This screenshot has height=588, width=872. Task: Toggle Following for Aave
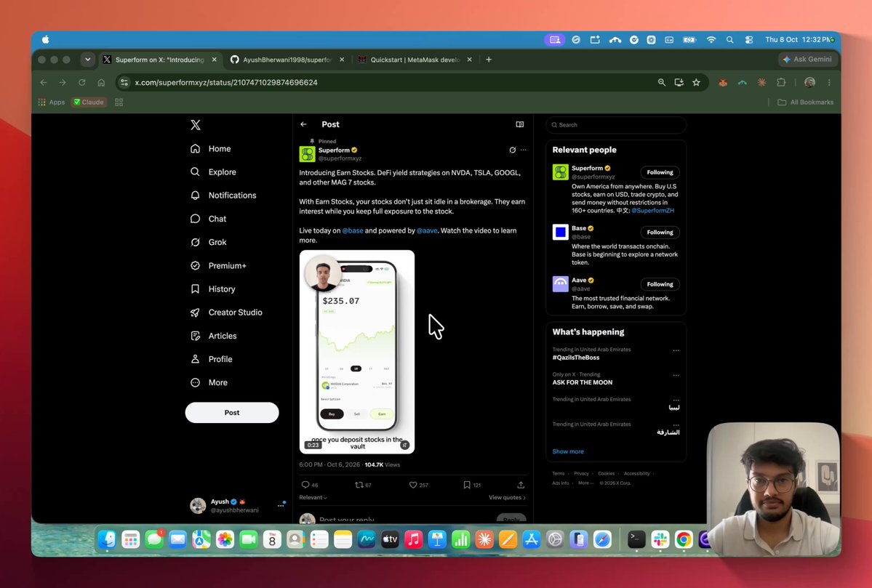660,284
